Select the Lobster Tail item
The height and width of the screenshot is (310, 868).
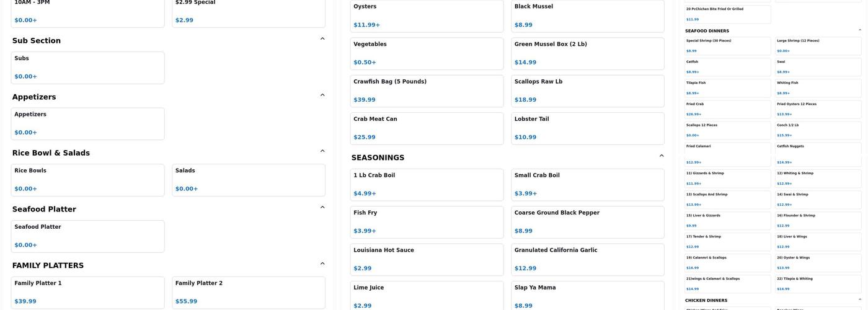pyautogui.click(x=587, y=128)
